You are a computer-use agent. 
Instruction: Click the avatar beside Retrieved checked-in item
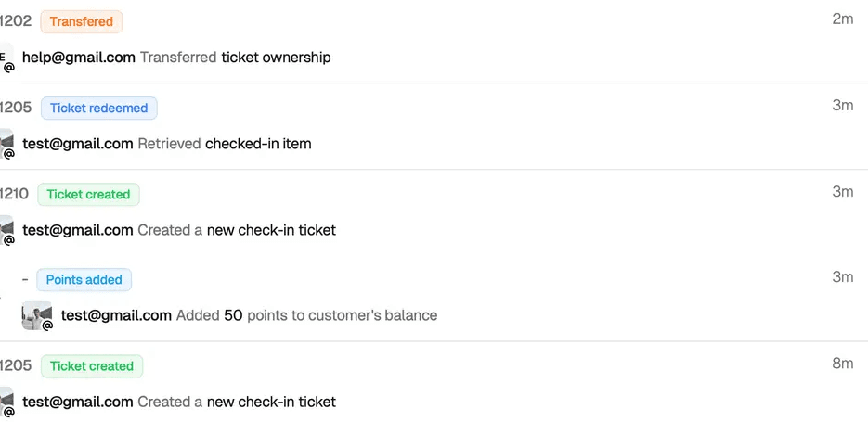tap(6, 145)
